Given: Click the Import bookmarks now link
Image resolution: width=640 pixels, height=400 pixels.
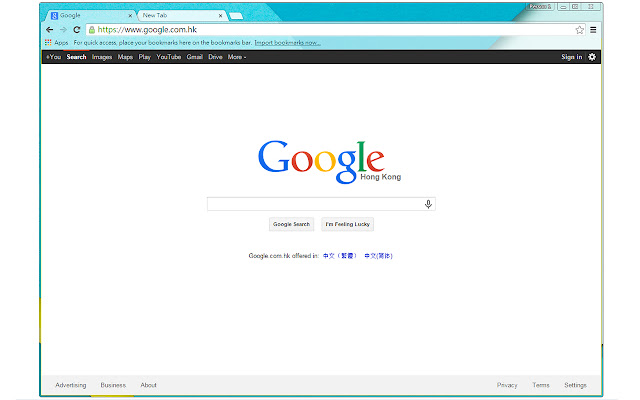Looking at the screenshot, I should tap(287, 42).
